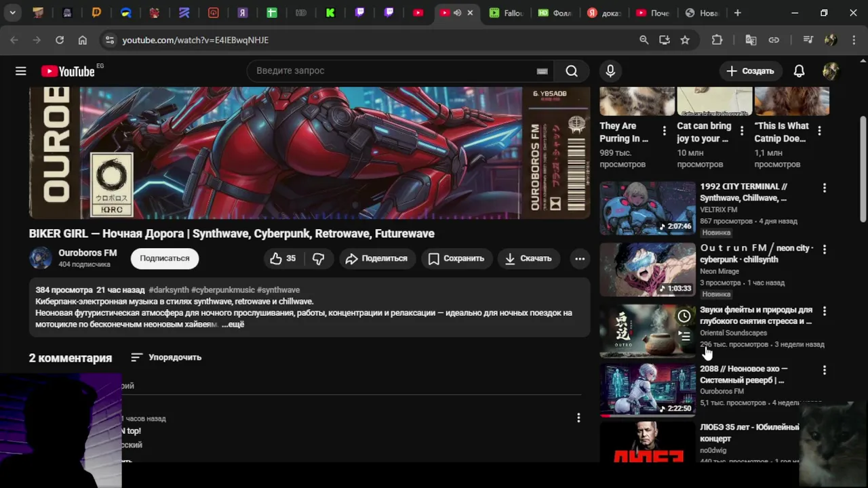Open options for Outrun FM video
The height and width of the screenshot is (488, 868).
click(825, 249)
